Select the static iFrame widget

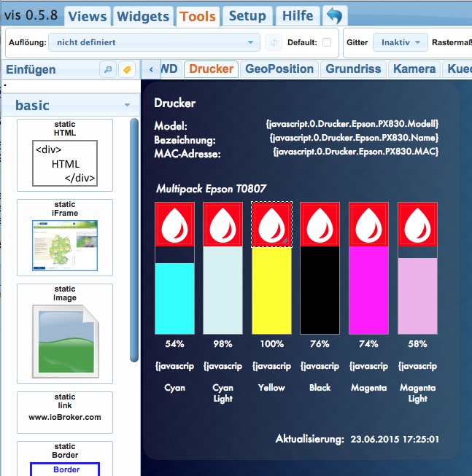[x=65, y=238]
